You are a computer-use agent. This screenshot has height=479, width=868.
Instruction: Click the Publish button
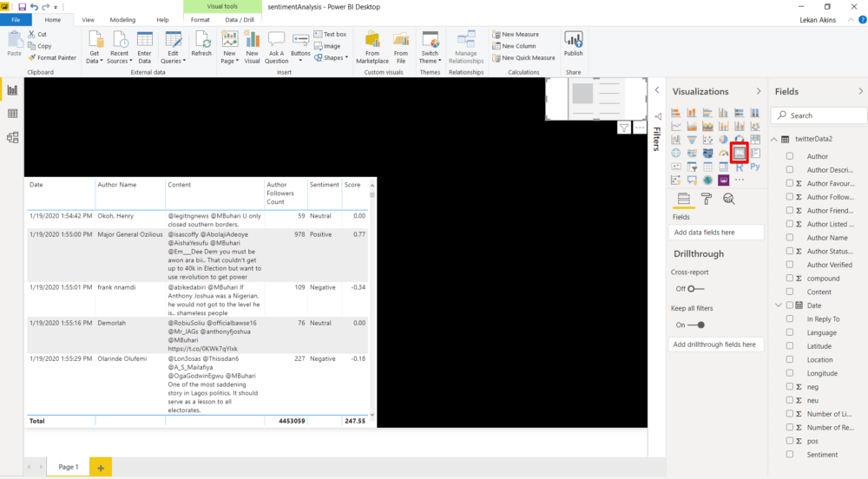(x=574, y=44)
